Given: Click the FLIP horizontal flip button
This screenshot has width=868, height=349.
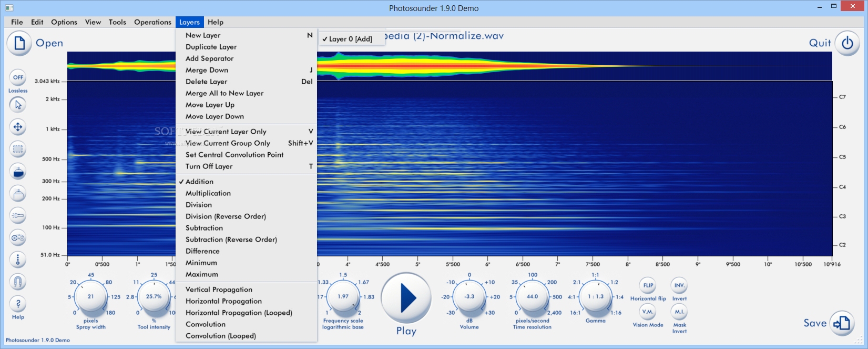Looking at the screenshot, I should 648,285.
